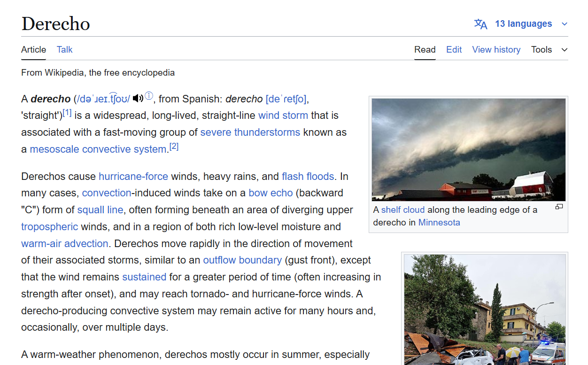Open the Spanish IPA link [deˈretʃo]

[x=286, y=99]
